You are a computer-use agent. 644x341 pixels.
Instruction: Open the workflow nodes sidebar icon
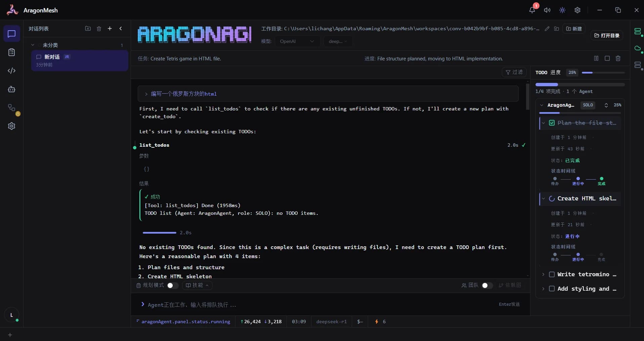(x=11, y=108)
